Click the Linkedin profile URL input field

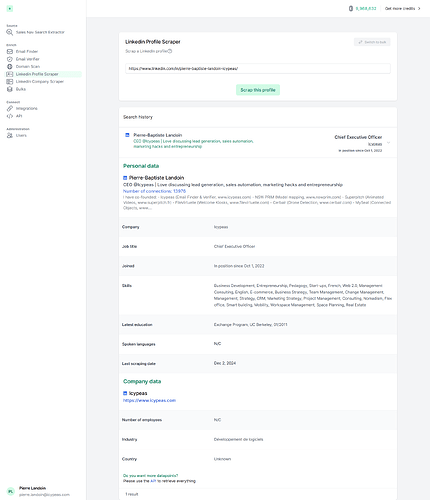point(258,68)
